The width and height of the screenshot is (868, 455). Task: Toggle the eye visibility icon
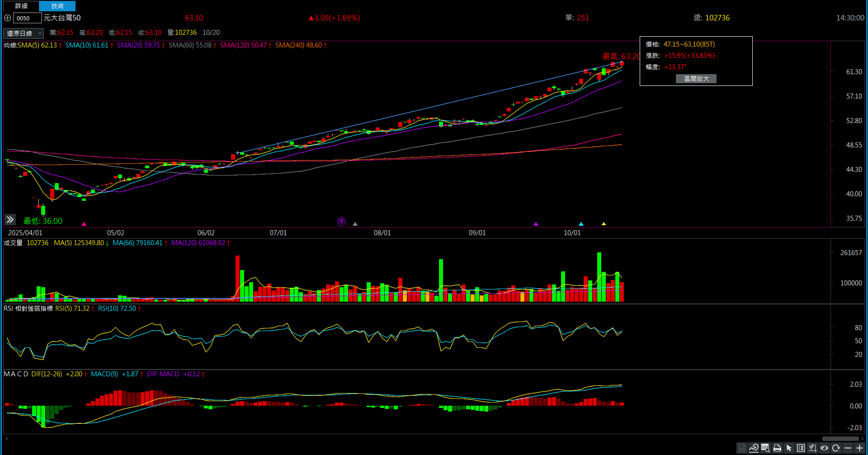[824, 448]
